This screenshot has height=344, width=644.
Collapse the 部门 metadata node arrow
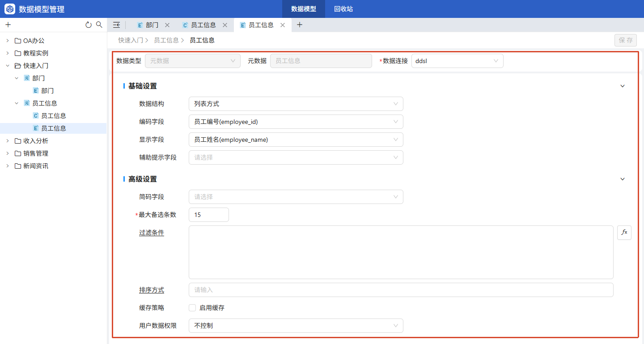point(17,78)
